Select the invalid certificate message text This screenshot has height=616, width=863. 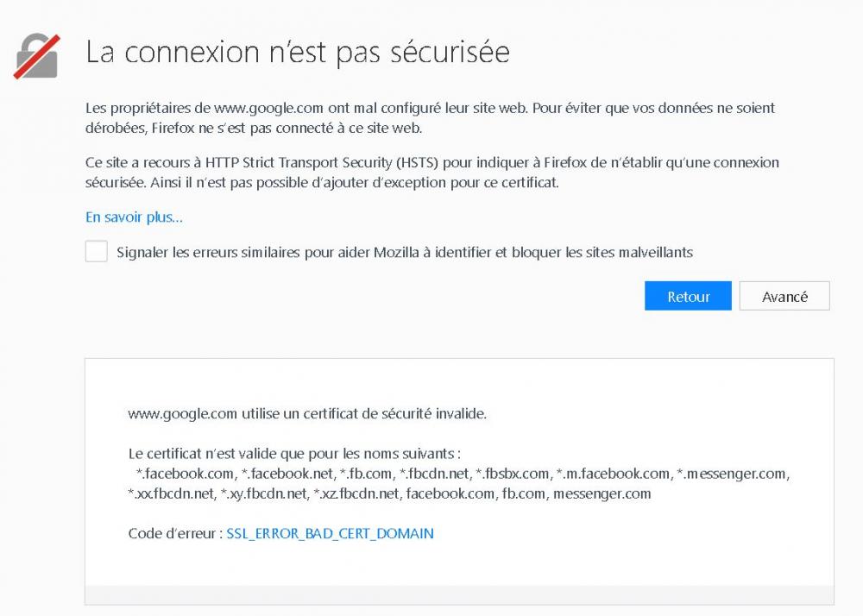306,413
